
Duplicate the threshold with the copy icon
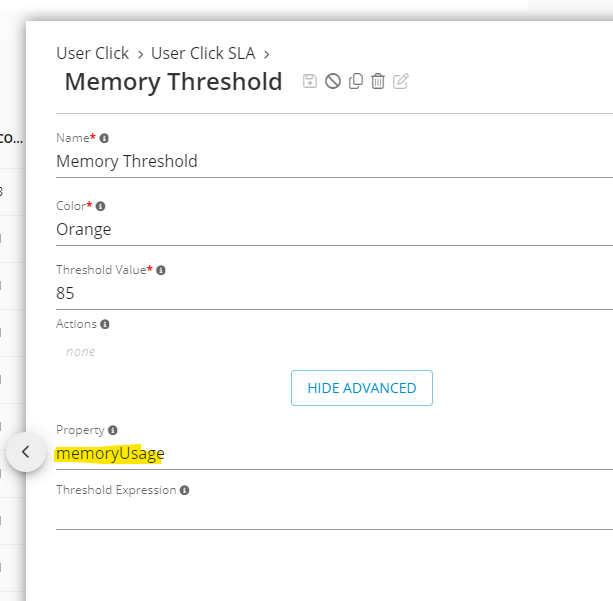tap(356, 81)
